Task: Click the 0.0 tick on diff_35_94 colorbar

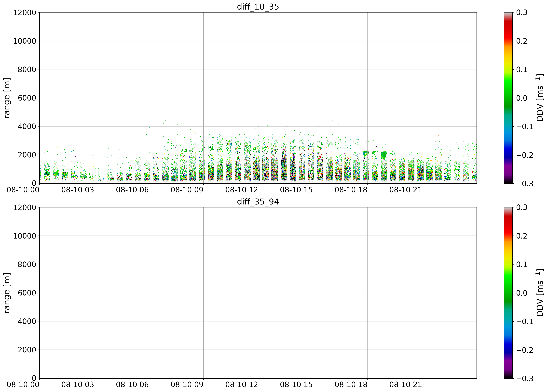Action: [522, 293]
